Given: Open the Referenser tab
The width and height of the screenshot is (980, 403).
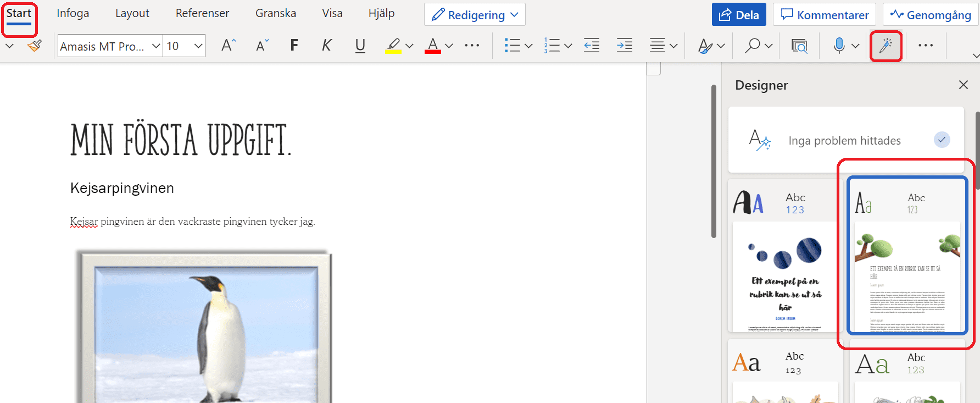Looking at the screenshot, I should 202,13.
